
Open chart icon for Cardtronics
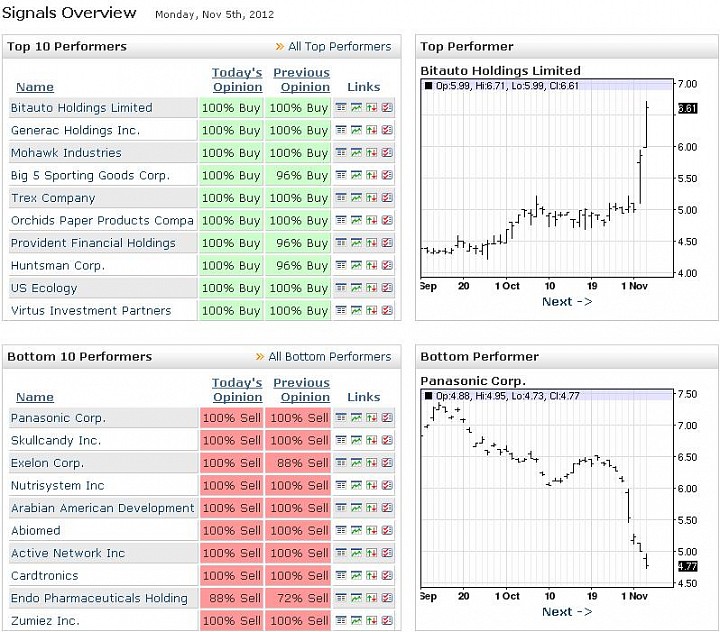[x=356, y=575]
